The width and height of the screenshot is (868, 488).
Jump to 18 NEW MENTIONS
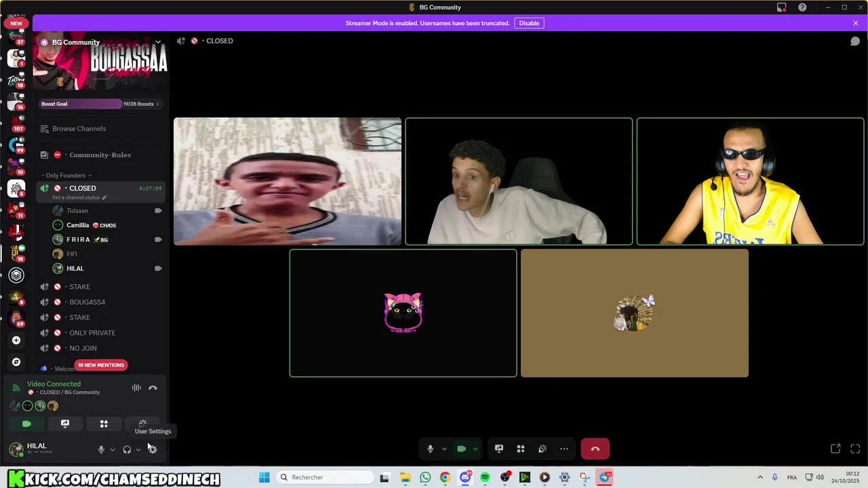pyautogui.click(x=100, y=365)
